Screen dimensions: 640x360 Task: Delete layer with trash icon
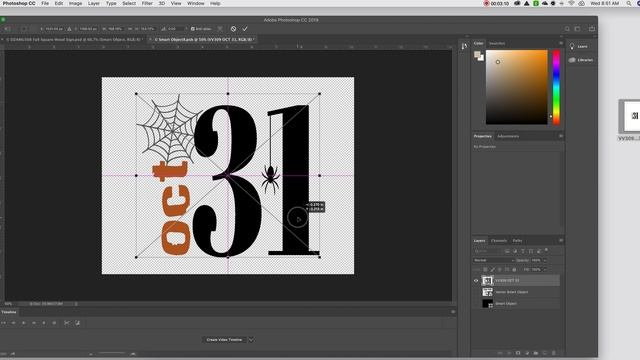(x=554, y=353)
